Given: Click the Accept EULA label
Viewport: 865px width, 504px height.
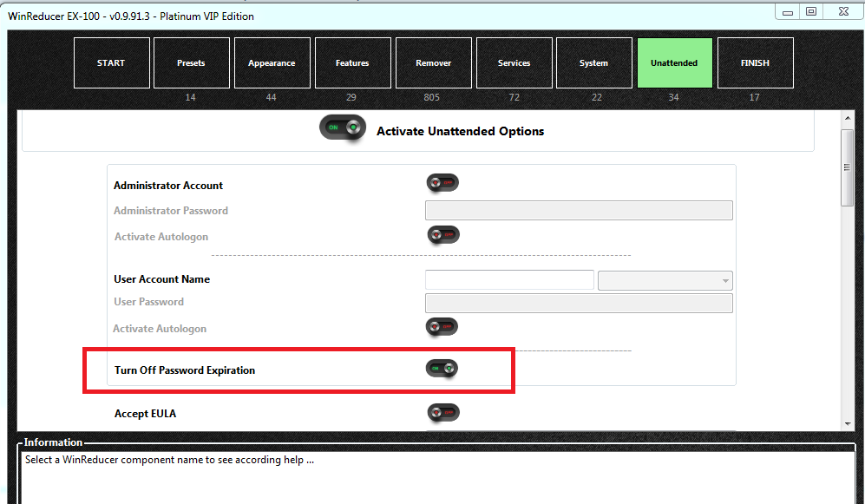Looking at the screenshot, I should (145, 414).
